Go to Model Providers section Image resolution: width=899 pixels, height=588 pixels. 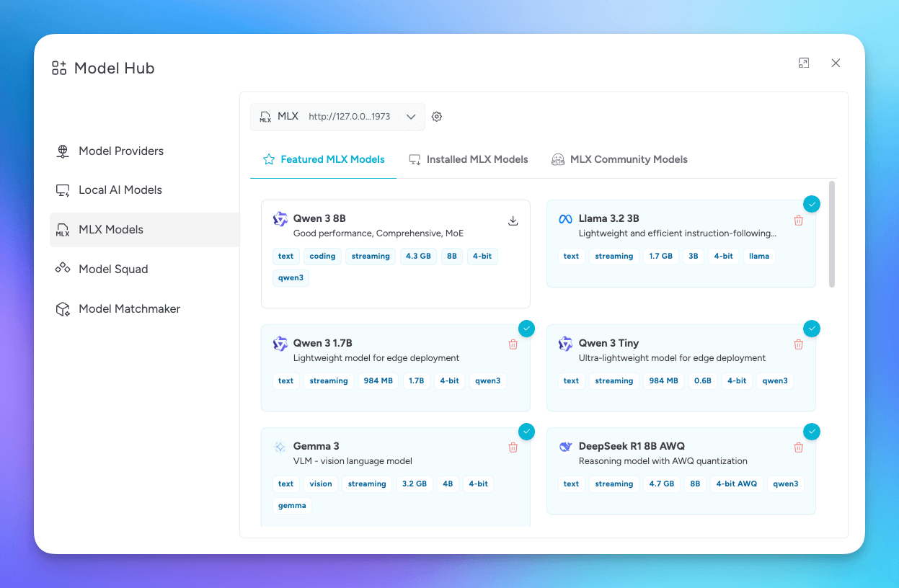(120, 151)
